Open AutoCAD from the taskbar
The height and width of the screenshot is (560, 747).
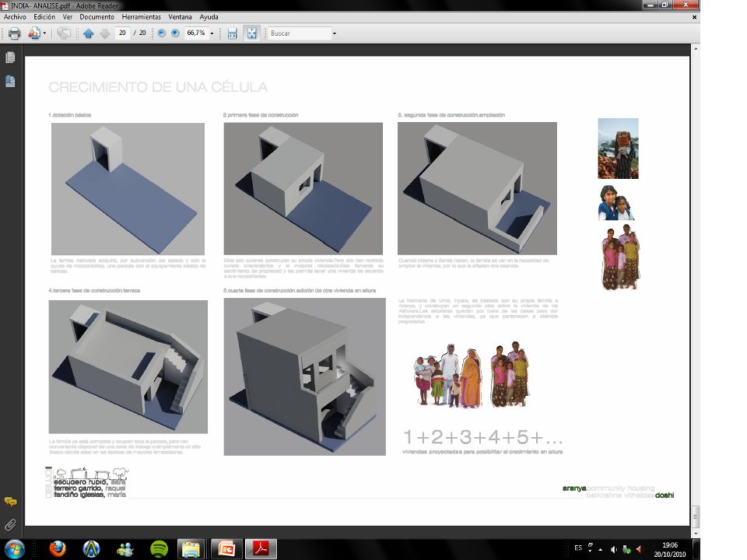[91, 549]
